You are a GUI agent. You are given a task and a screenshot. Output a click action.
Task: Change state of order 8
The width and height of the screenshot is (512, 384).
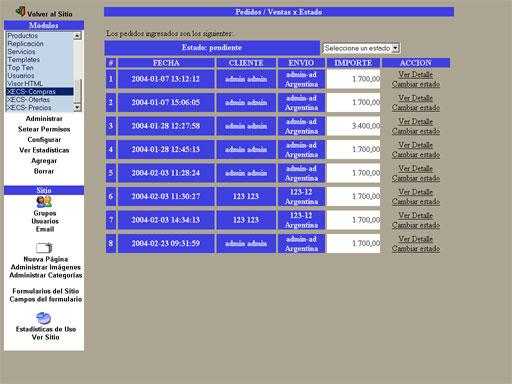(x=416, y=248)
